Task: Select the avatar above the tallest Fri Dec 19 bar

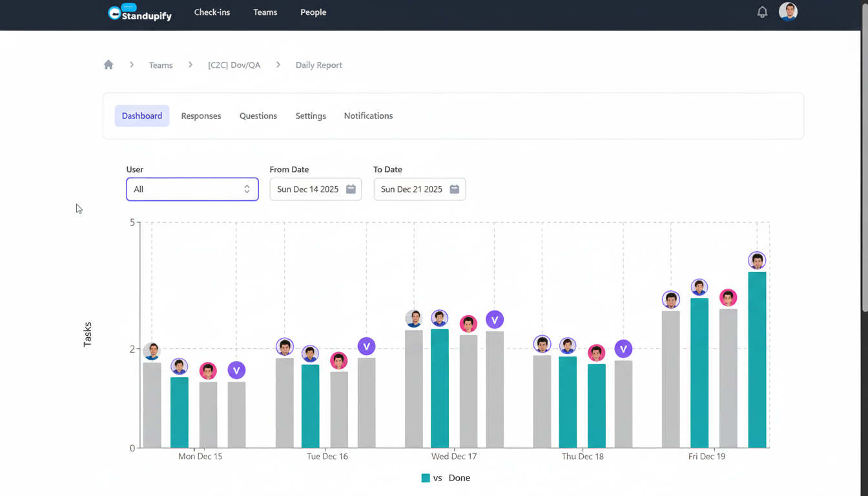Action: pyautogui.click(x=756, y=260)
